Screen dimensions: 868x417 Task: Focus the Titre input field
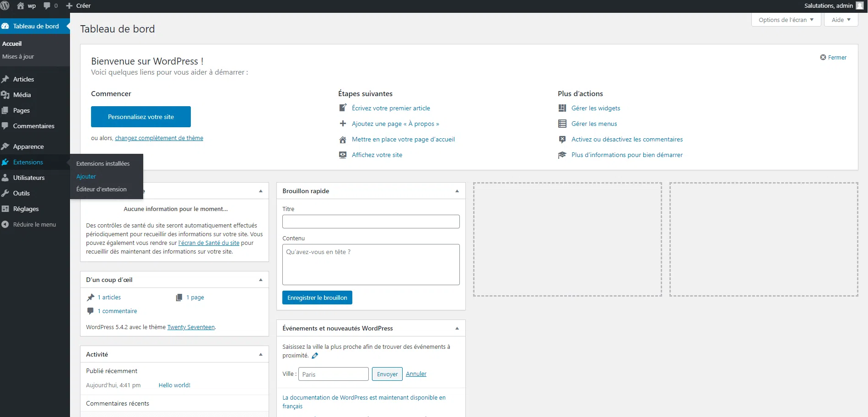(371, 222)
